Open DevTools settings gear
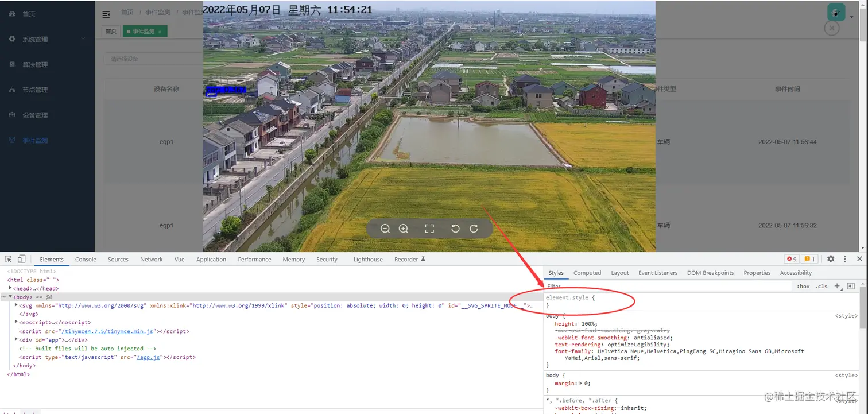The width and height of the screenshot is (868, 414). pyautogui.click(x=831, y=259)
